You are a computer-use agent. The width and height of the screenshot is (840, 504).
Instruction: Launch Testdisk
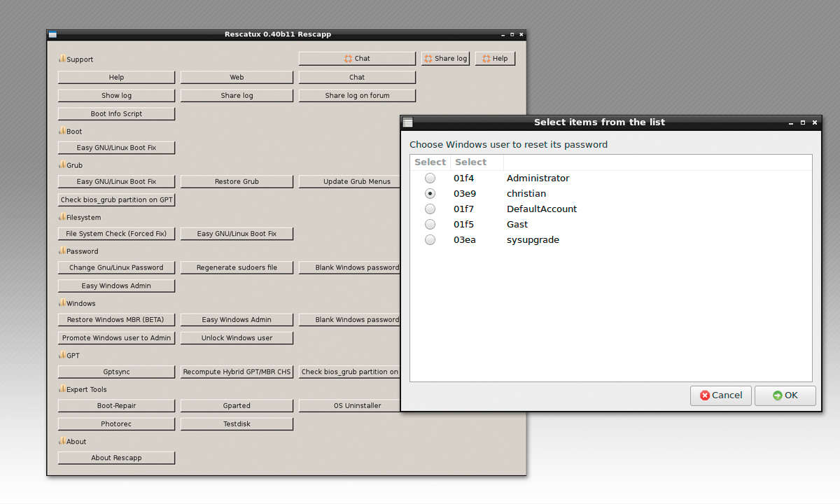(x=237, y=424)
